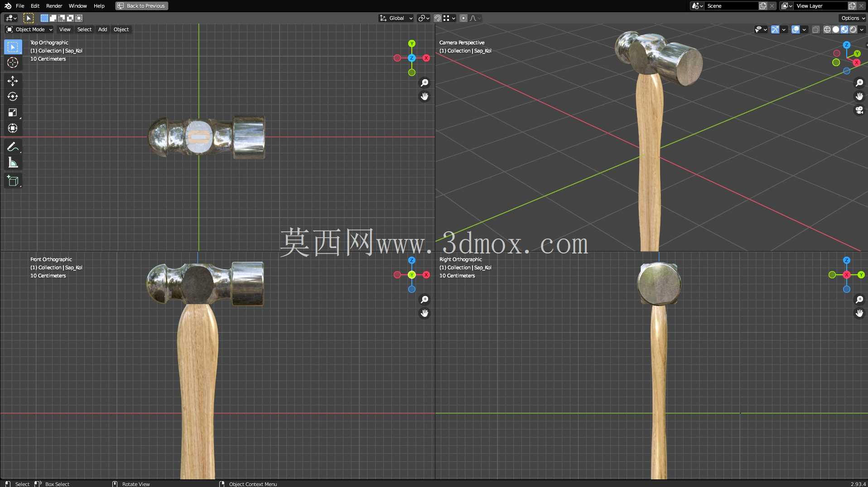Zoom icon in Right Orthographic view
The width and height of the screenshot is (868, 487).
point(859,300)
